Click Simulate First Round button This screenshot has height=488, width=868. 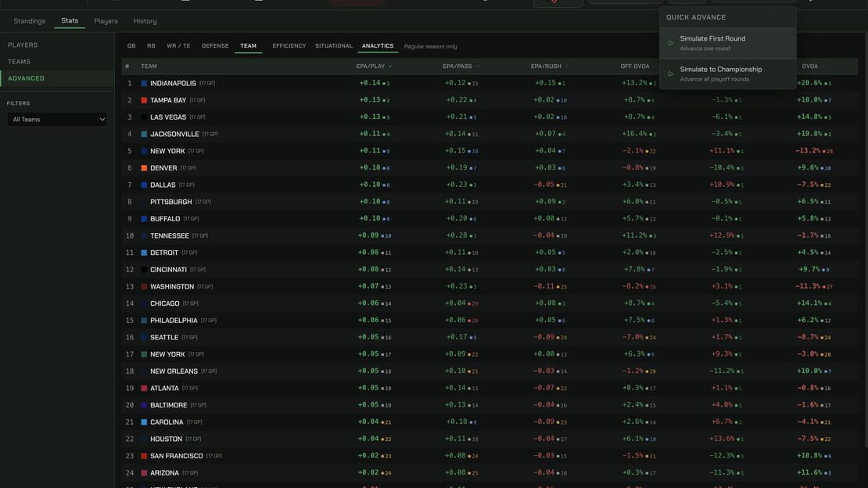click(727, 43)
